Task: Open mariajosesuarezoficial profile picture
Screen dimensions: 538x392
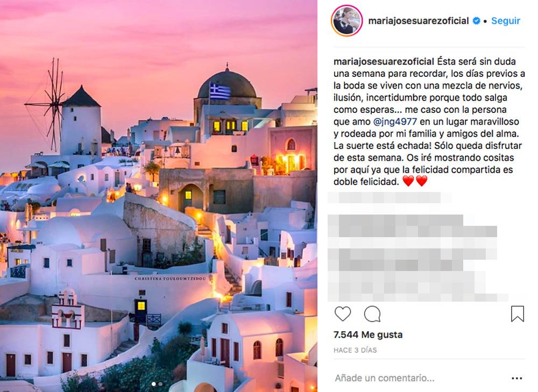Action: point(347,21)
